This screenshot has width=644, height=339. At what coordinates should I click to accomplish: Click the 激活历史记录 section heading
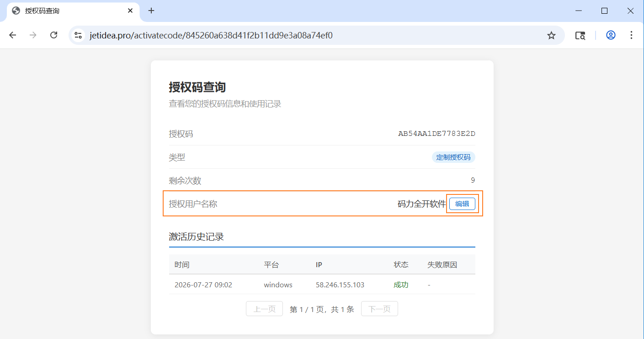[196, 237]
